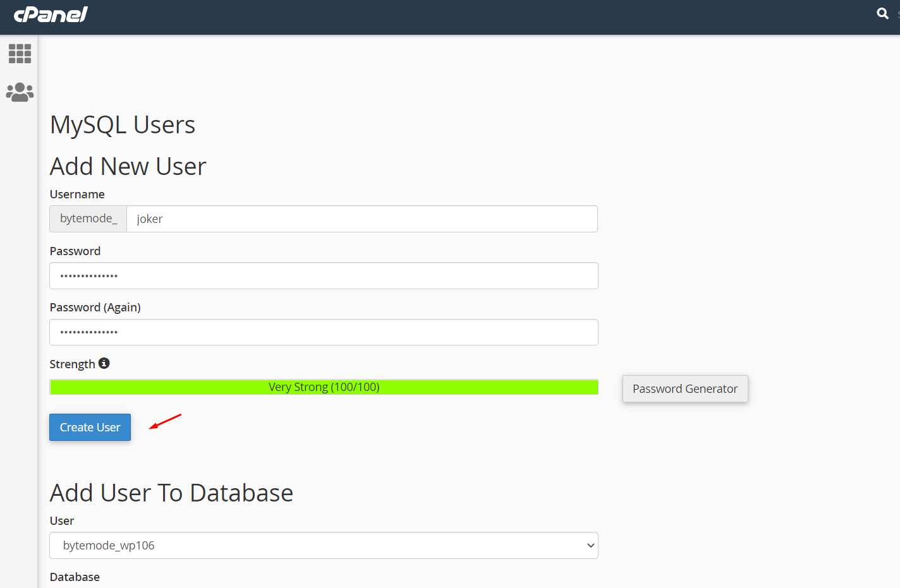Click into the Password field
900x588 pixels.
[324, 276]
